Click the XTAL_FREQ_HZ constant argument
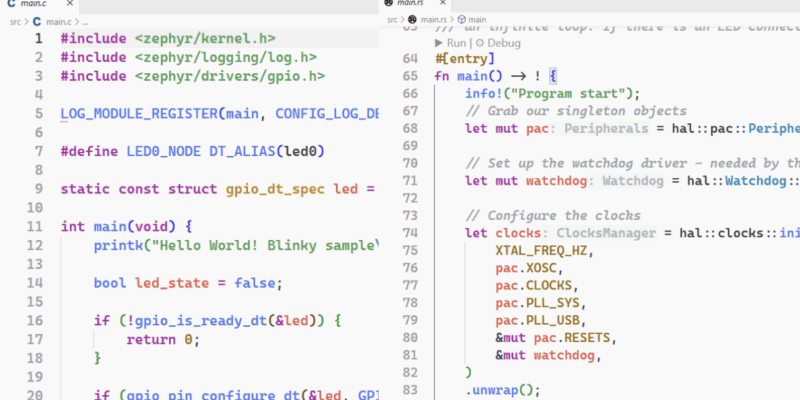 [x=544, y=250]
